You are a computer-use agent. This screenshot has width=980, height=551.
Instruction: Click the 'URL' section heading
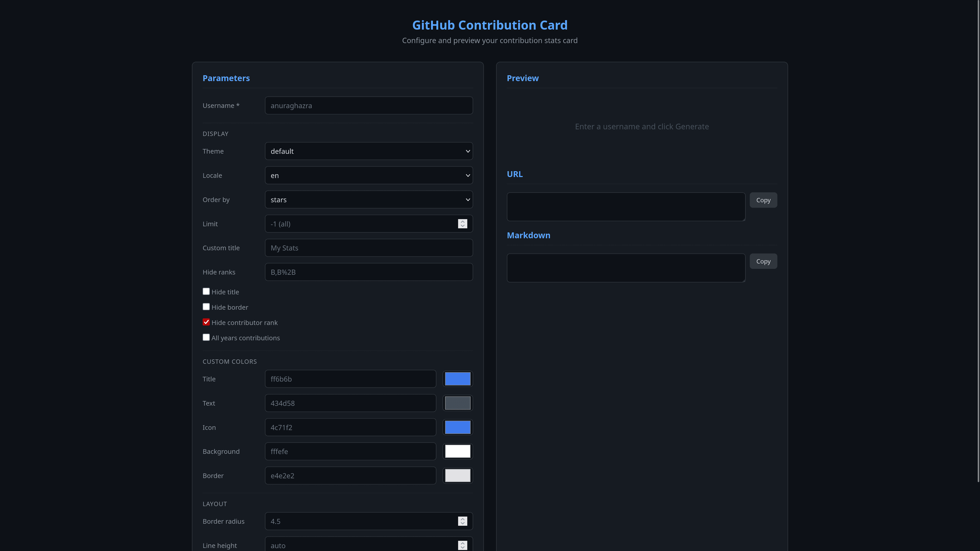(515, 174)
